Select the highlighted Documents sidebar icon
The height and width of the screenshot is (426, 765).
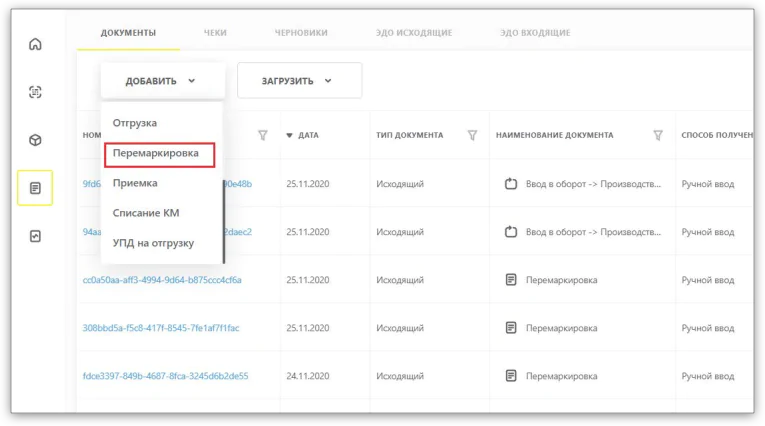pyautogui.click(x=36, y=188)
